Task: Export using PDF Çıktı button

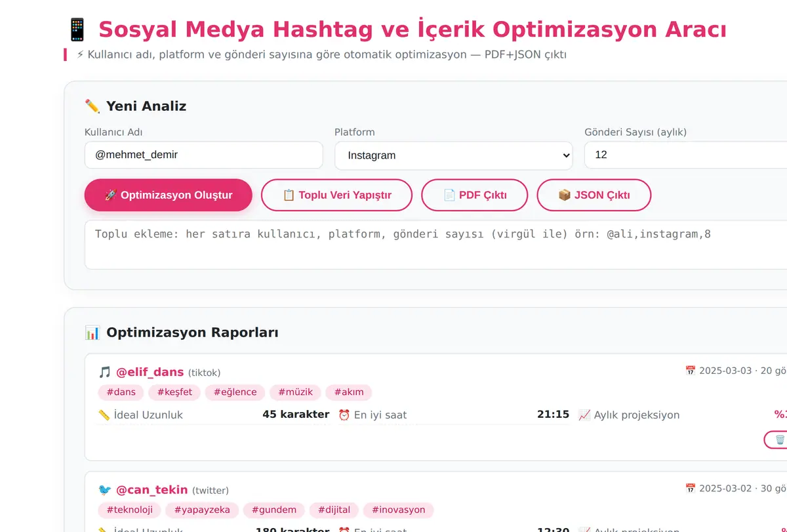Action: tap(474, 195)
